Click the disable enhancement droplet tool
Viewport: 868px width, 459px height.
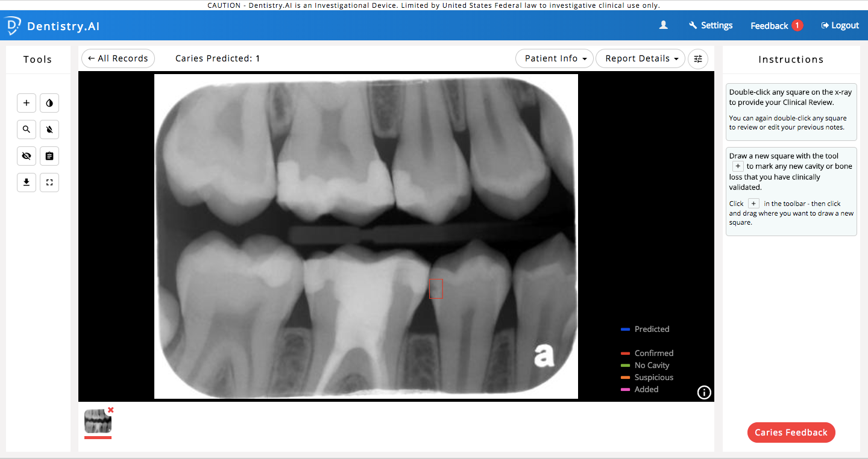click(49, 130)
